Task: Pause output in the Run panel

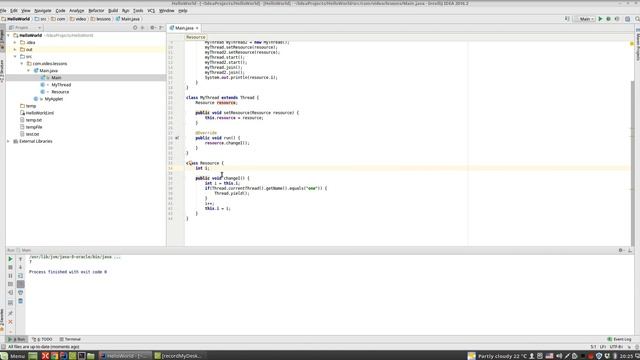Action: tap(10, 276)
